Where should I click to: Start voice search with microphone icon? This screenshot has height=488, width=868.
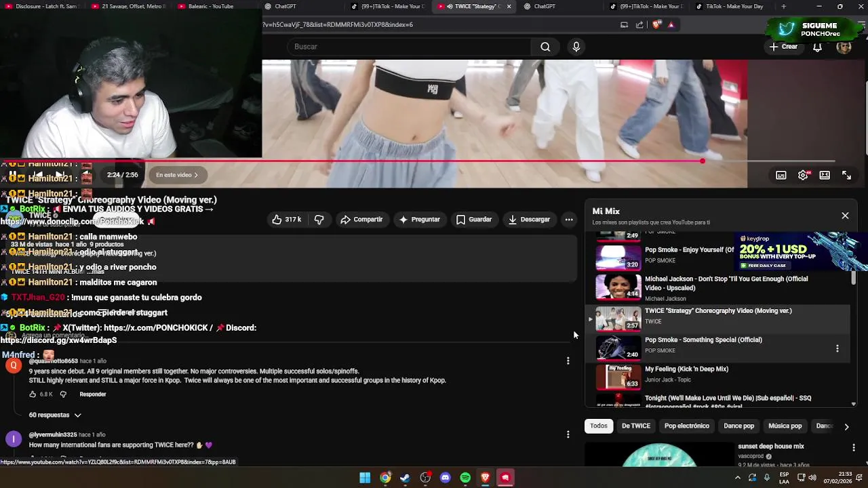coord(576,47)
